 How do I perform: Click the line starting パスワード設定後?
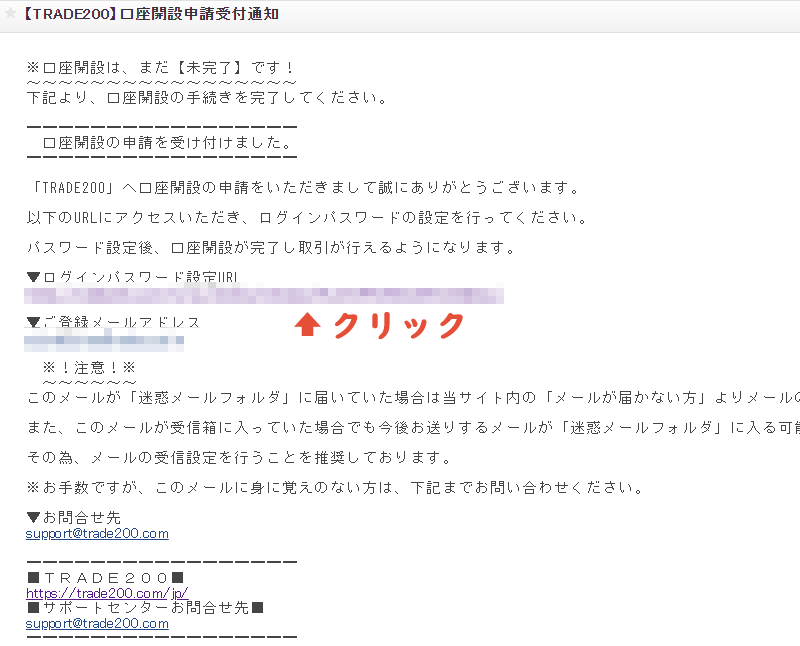[272, 248]
